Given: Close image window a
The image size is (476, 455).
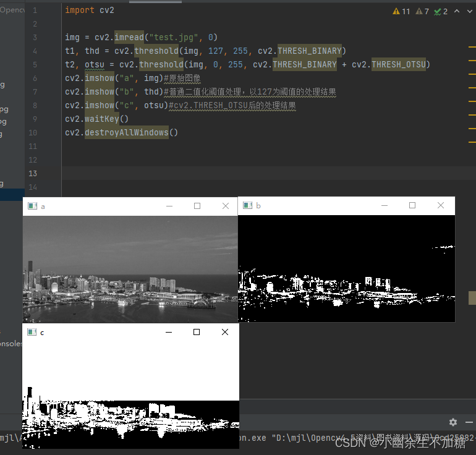Looking at the screenshot, I should pos(226,206).
